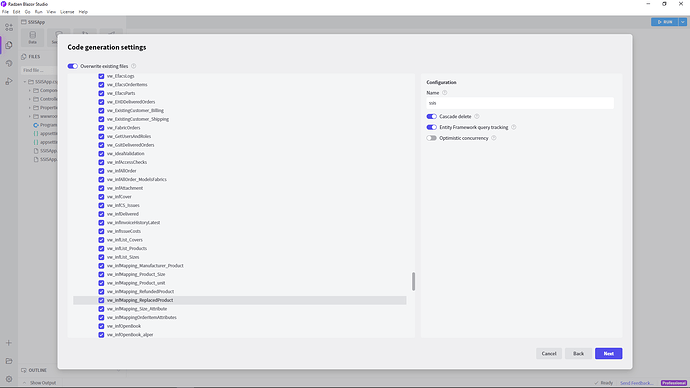Toggle Overwrite existing files switch
Image resolution: width=690 pixels, height=388 pixels.
(73, 66)
